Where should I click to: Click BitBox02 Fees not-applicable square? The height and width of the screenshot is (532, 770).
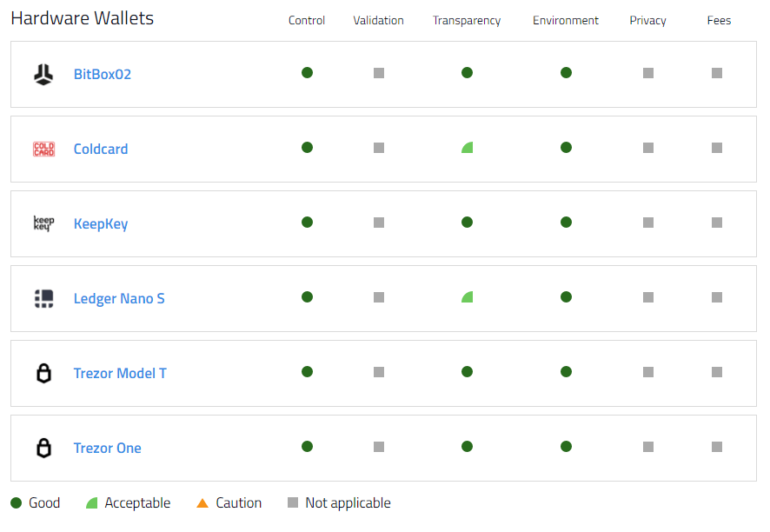717,73
